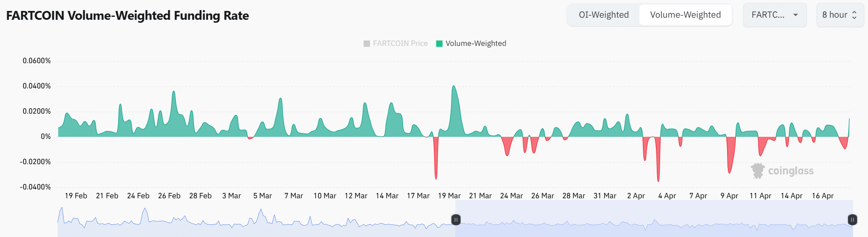Viewport: 868px width, 237px height.
Task: Click the "19 Feb" x-axis label
Action: (76, 196)
